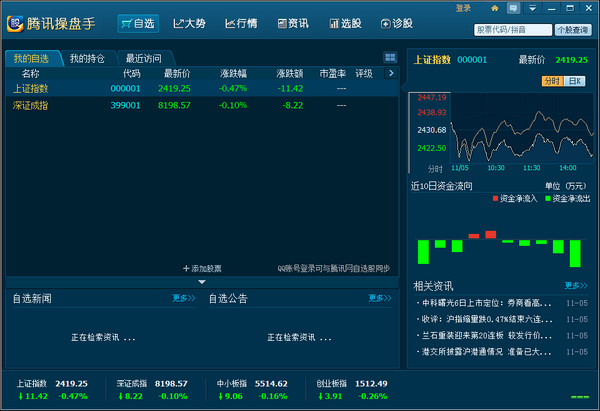Viewport: 600px width, 411px height.
Task: Toggle the grid view layout icon
Action: pos(390,58)
